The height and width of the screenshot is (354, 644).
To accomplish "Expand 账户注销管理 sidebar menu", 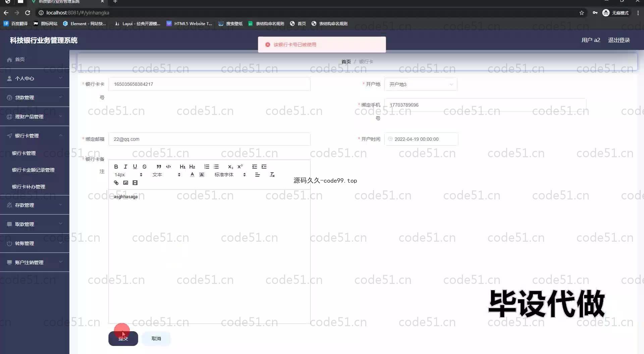I will [35, 262].
